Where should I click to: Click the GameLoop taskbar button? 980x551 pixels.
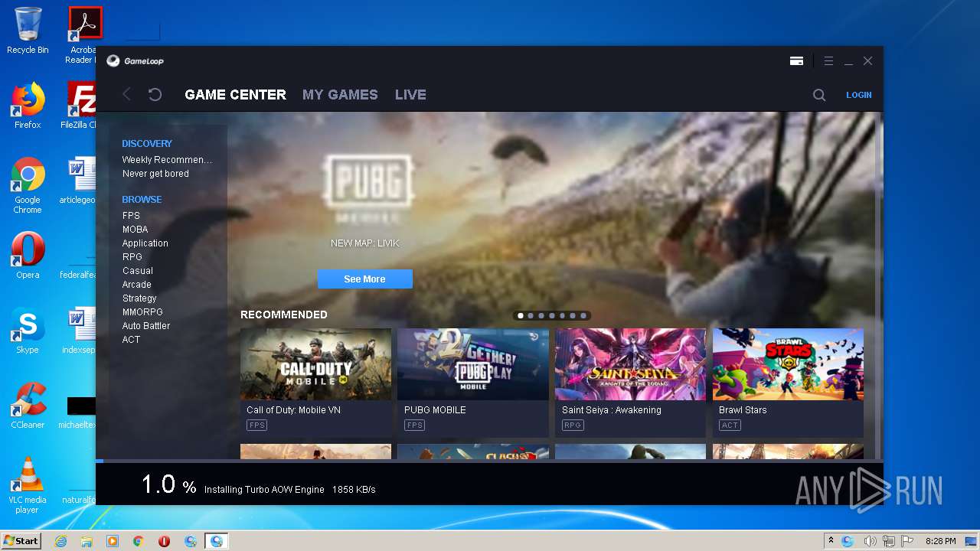pos(217,541)
